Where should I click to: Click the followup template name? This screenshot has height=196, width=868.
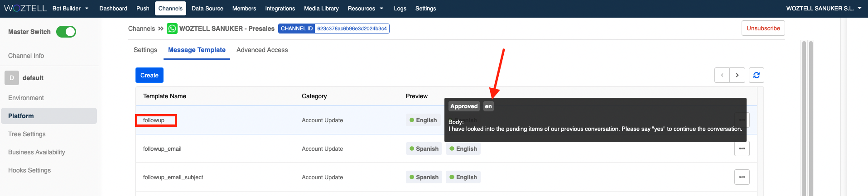click(154, 120)
